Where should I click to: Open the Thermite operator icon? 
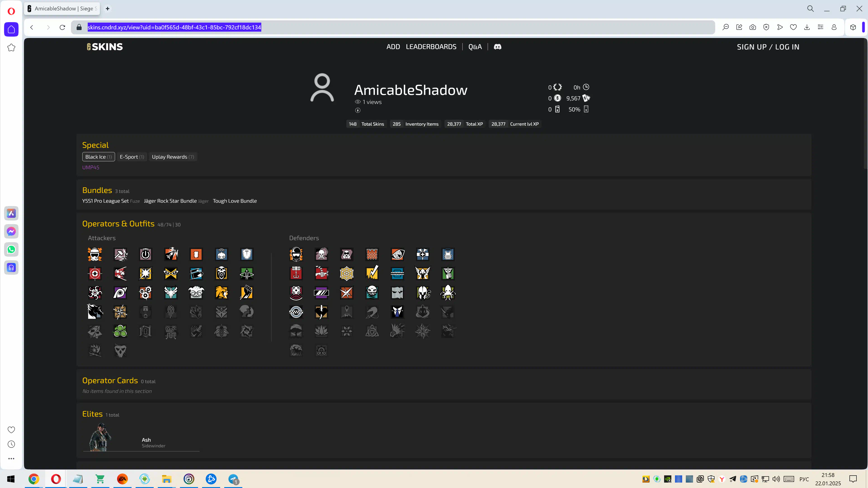pyautogui.click(x=196, y=255)
